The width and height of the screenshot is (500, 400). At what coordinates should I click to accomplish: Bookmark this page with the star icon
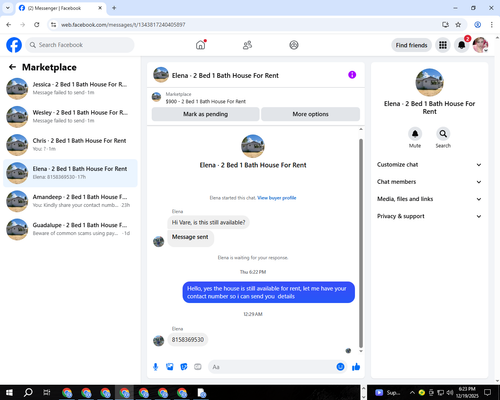458,25
